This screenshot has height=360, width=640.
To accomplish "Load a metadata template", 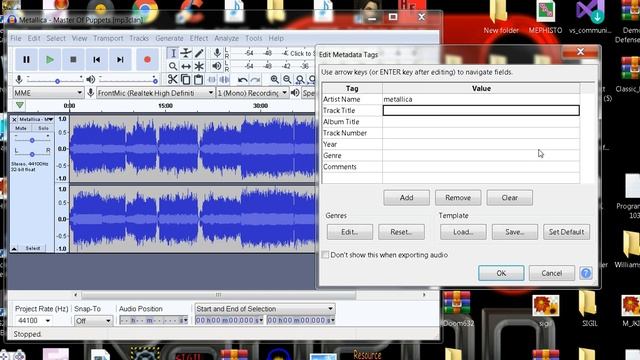I will 463,232.
